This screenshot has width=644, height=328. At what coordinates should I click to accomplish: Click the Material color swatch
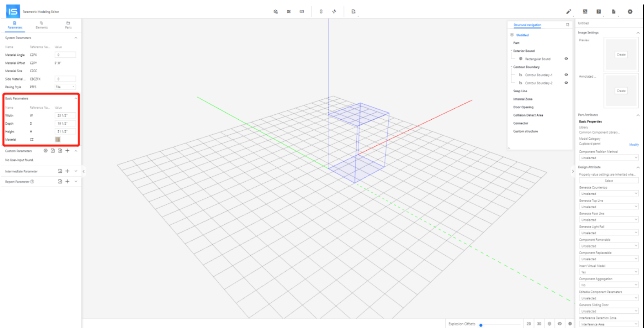point(58,140)
